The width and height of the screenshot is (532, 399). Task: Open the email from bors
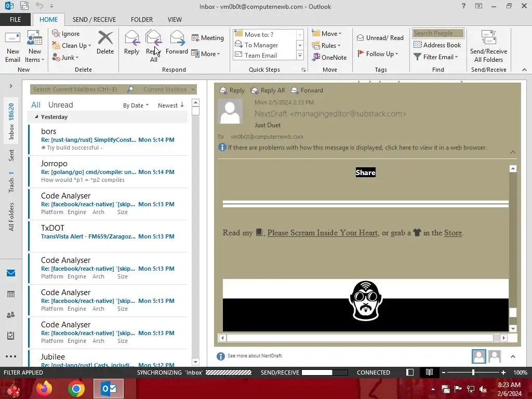[x=108, y=139]
